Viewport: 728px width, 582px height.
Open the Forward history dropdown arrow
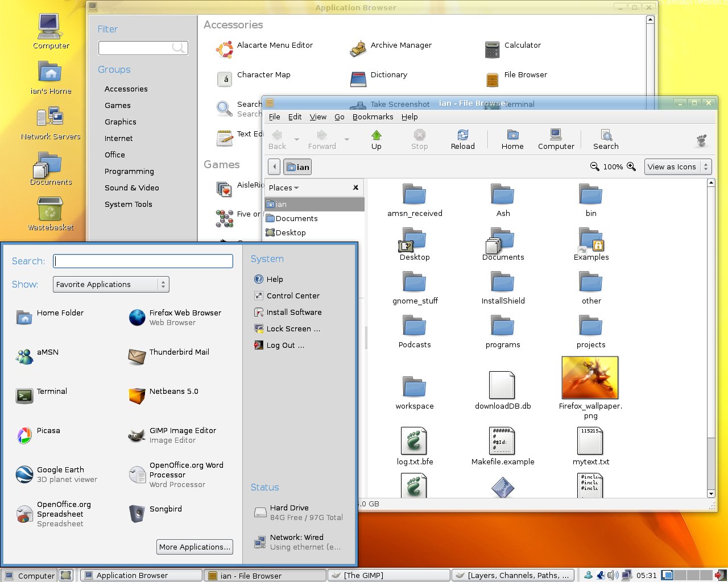point(347,139)
